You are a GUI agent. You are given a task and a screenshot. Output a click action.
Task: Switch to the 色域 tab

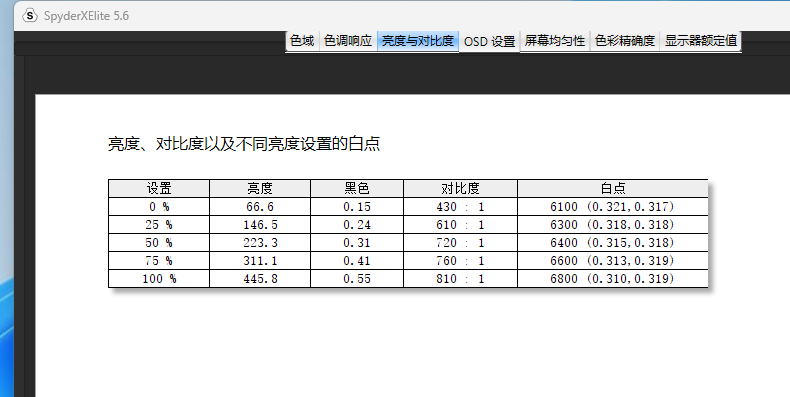(302, 41)
